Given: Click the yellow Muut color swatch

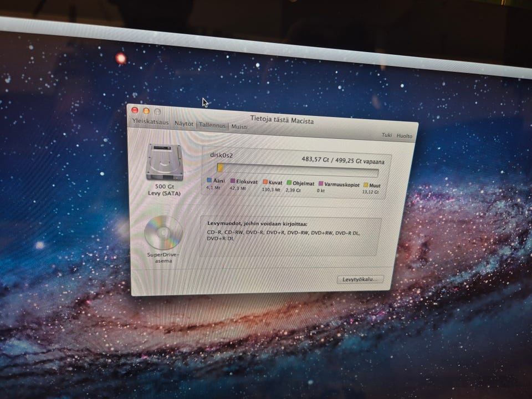Looking at the screenshot, I should [366, 185].
